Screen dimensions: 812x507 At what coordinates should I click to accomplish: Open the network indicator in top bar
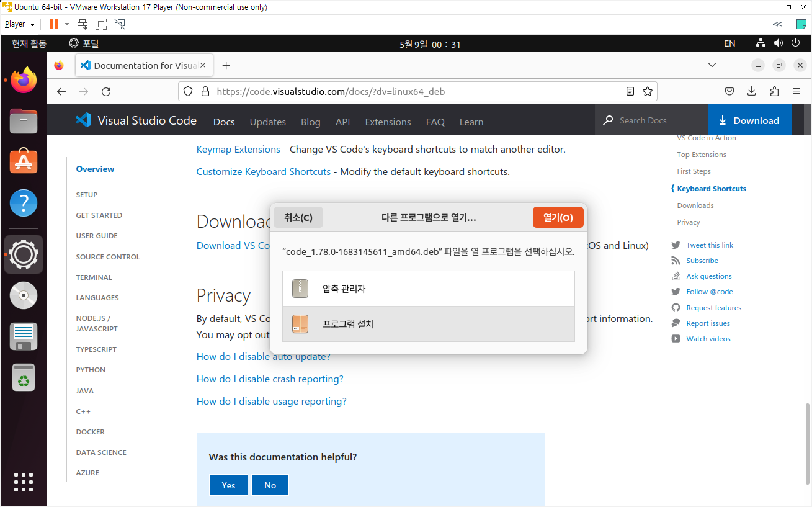tap(761, 43)
